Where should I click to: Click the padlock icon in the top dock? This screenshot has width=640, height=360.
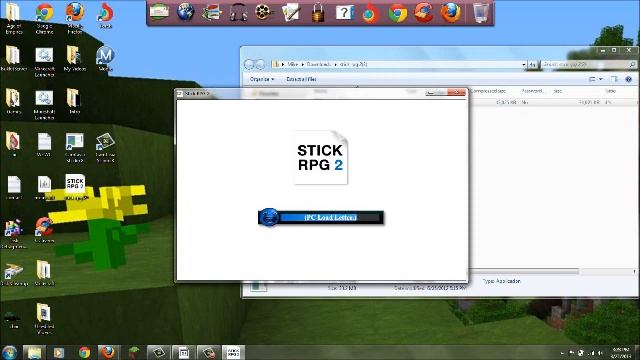click(318, 12)
